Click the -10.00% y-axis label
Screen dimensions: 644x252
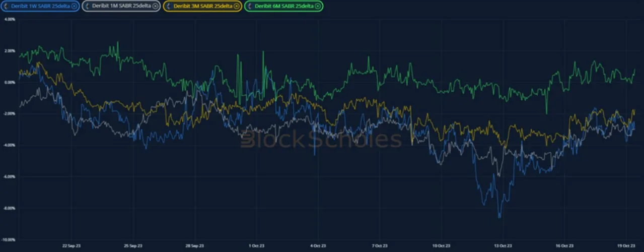coord(9,239)
